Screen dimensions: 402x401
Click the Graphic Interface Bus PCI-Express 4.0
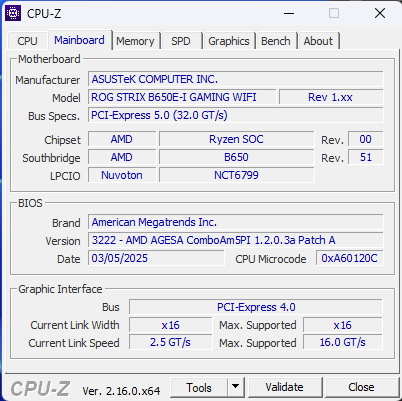[256, 307]
